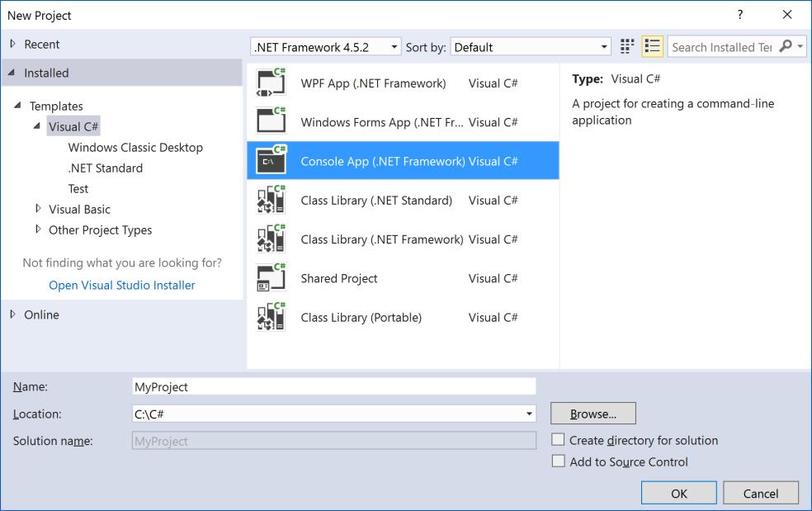The width and height of the screenshot is (812, 511).
Task: Switch to medium icons list view
Action: tap(653, 47)
